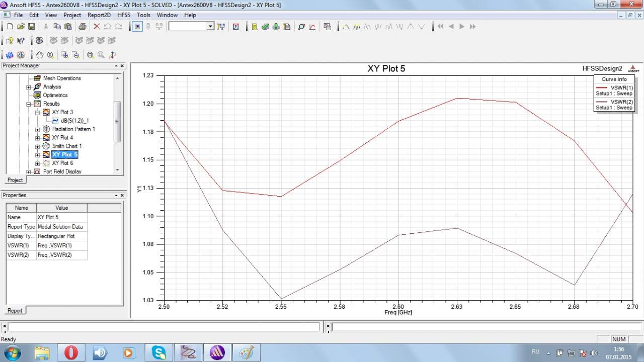Click the What's This help pointer icon
The height and width of the screenshot is (362, 644).
[x=21, y=41]
